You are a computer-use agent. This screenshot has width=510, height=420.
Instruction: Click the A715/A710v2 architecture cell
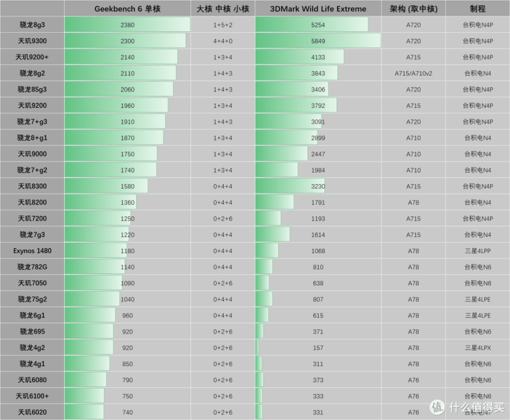[414, 73]
